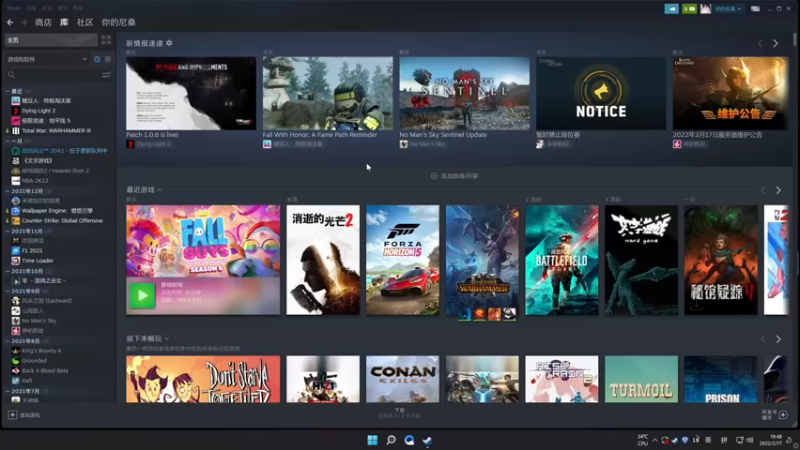Select Time Loader in the game list
Image resolution: width=800 pixels, height=450 pixels.
tap(37, 261)
